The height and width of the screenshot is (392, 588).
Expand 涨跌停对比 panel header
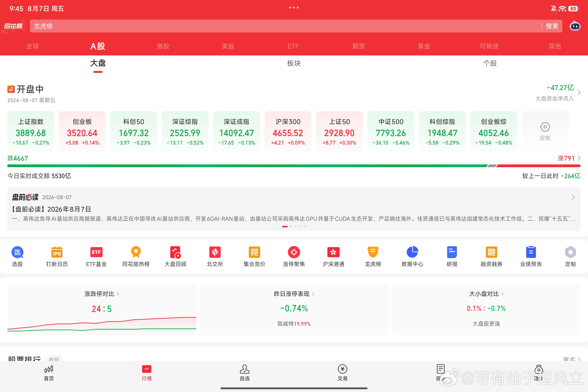coord(102,294)
